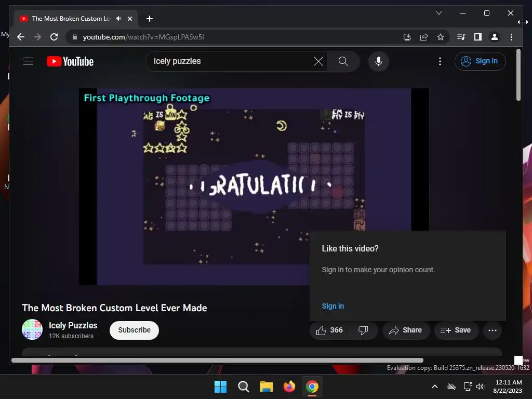Click the 12K subscribers text
532x399 pixels.
coord(71,336)
